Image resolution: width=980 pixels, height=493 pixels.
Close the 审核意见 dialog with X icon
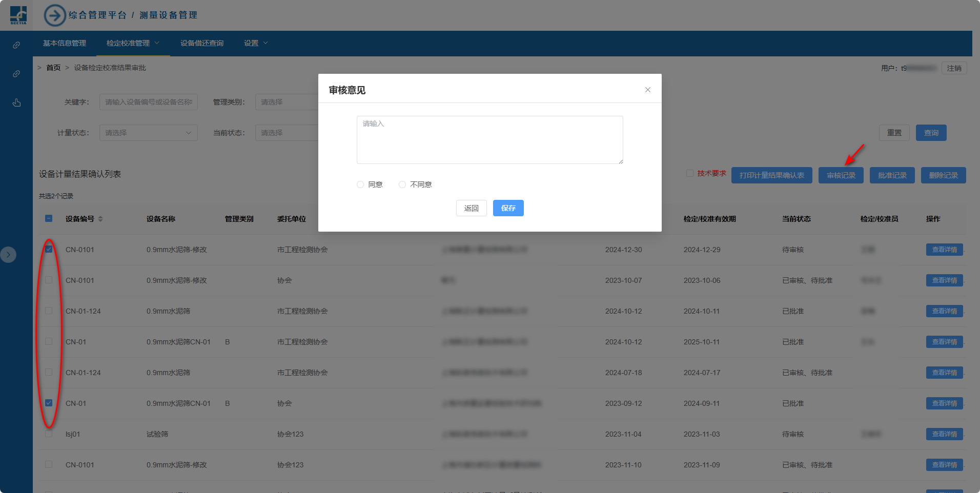pyautogui.click(x=647, y=90)
